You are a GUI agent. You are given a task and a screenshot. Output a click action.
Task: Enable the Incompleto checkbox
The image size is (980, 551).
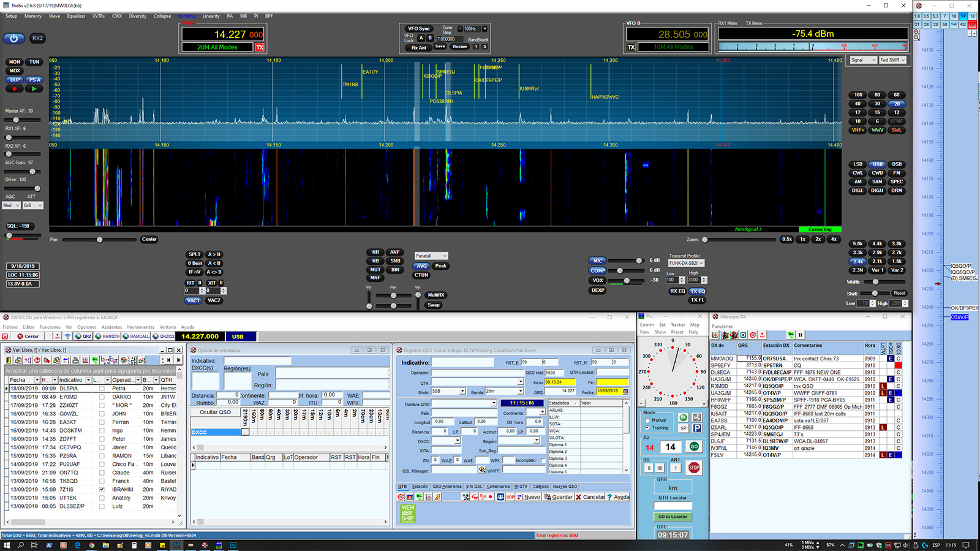(x=543, y=460)
